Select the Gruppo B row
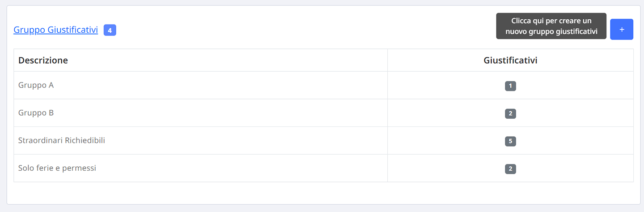The image size is (644, 212). tap(323, 113)
